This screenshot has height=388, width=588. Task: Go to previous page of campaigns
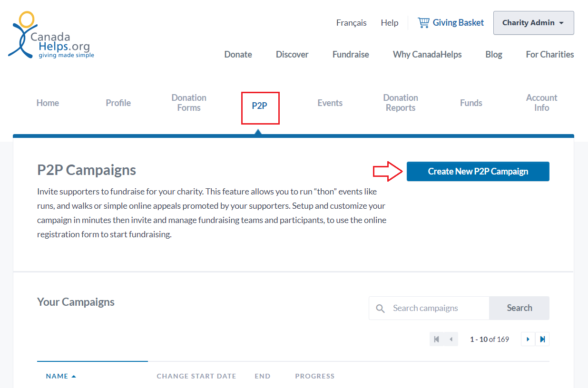pos(451,339)
